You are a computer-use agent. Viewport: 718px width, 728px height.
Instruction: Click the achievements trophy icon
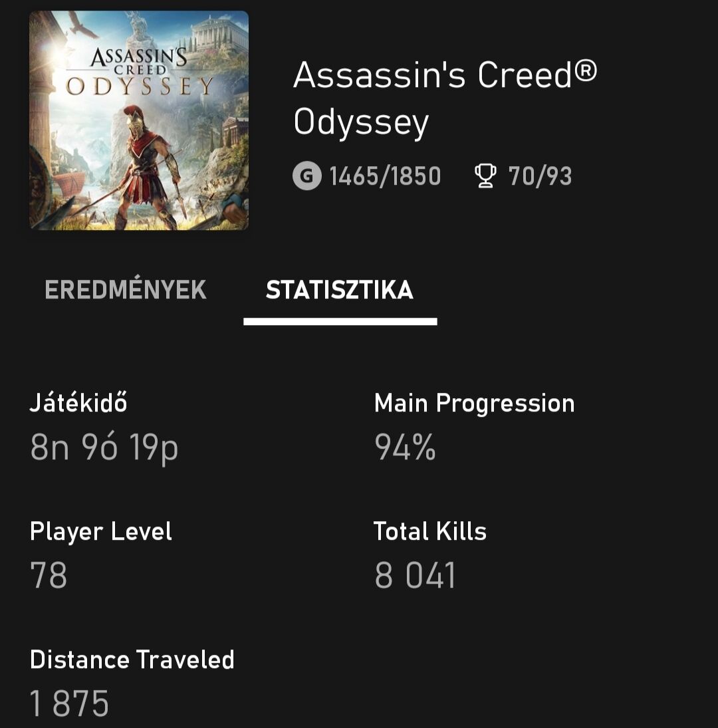pos(486,177)
